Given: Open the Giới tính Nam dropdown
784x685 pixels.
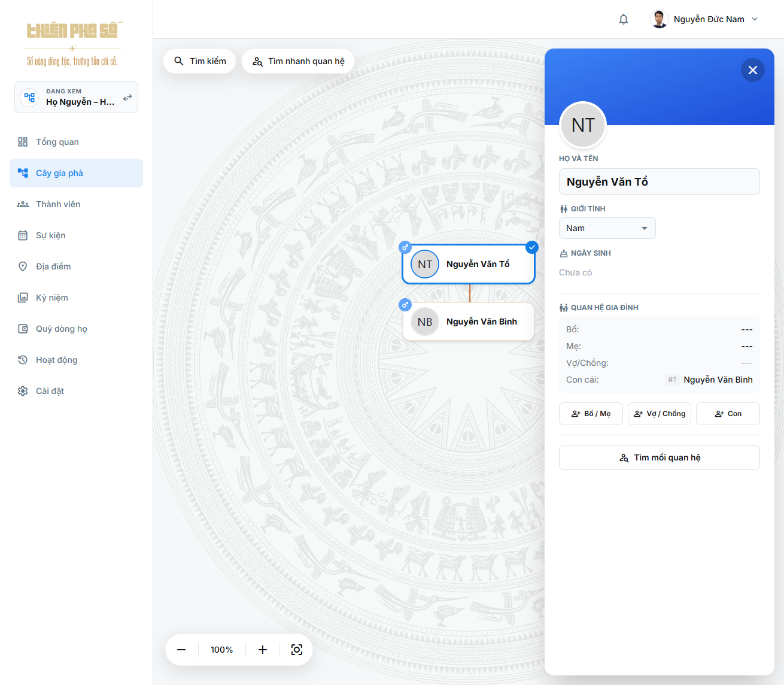Looking at the screenshot, I should tap(607, 228).
